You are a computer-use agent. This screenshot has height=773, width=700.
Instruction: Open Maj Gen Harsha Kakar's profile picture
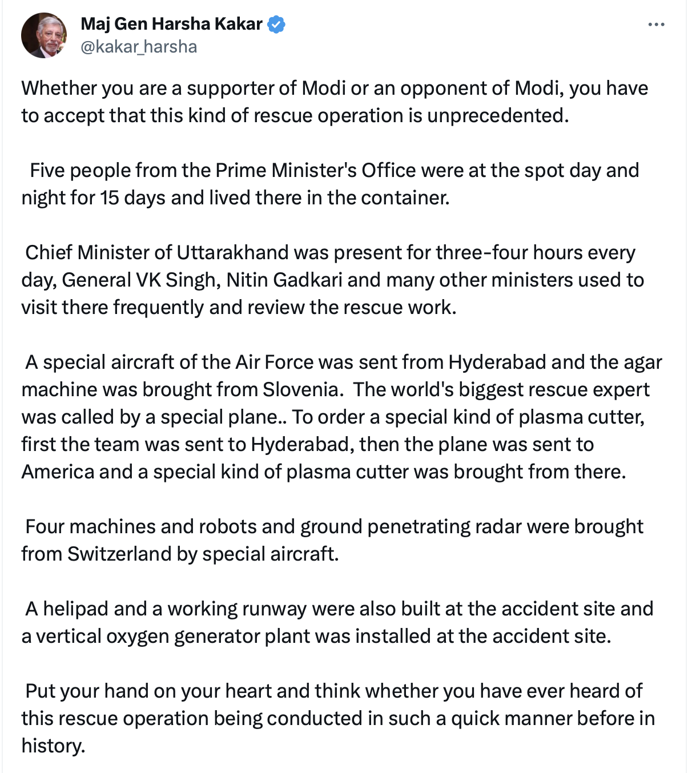(x=44, y=35)
